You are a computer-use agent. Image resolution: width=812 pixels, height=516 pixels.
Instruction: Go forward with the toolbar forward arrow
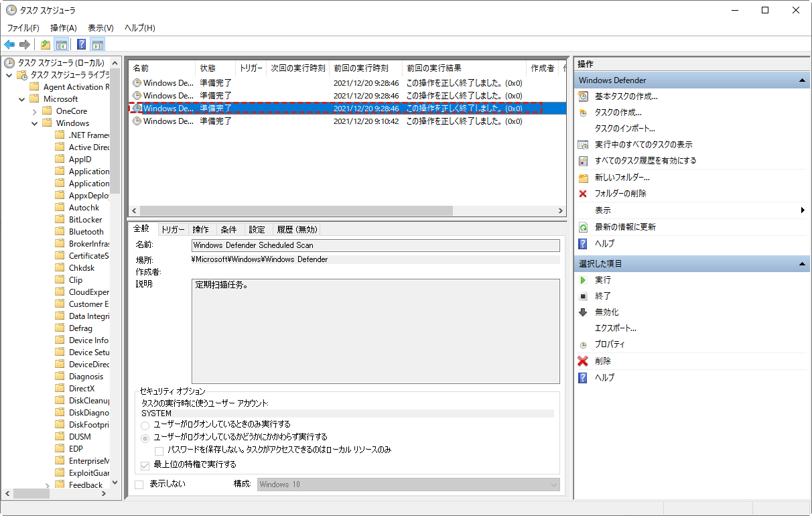click(x=25, y=45)
